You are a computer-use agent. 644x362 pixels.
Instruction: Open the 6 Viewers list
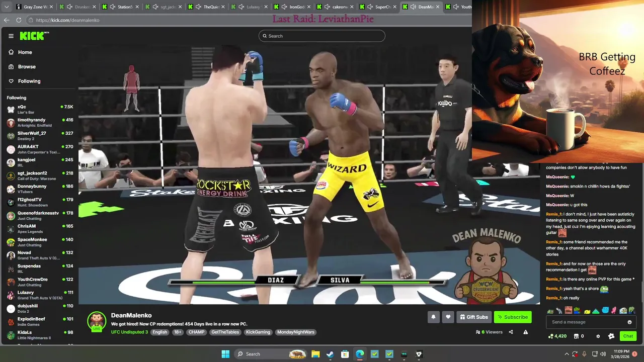pos(489,332)
